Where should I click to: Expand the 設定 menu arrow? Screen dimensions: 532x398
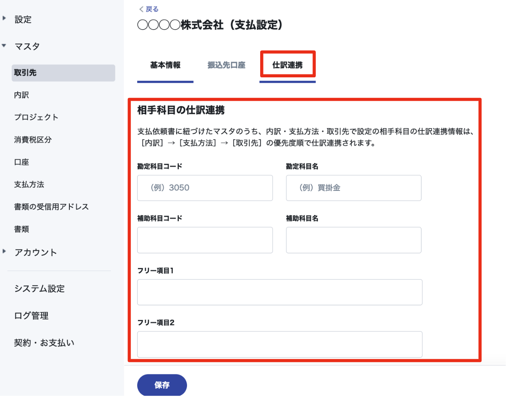[4, 18]
